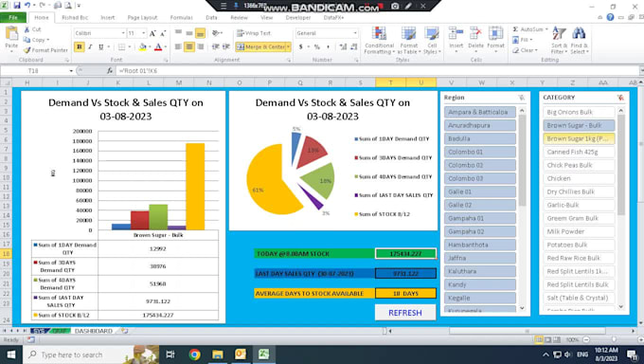Clear filter icon on Region slicer

pos(521,98)
